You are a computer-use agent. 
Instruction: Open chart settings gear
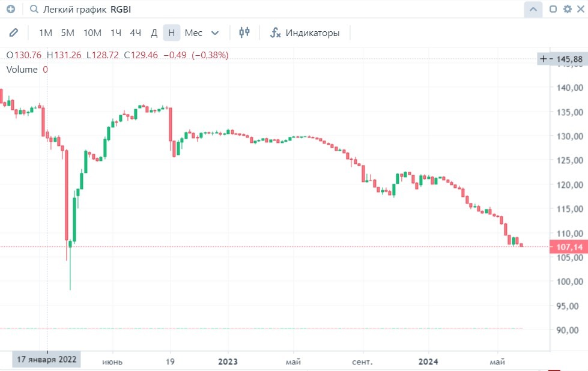click(x=568, y=10)
